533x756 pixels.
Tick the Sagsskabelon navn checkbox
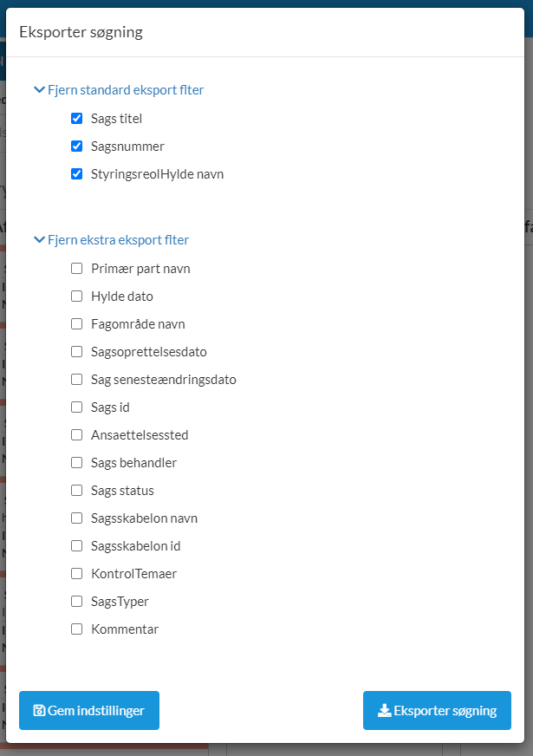(x=77, y=518)
